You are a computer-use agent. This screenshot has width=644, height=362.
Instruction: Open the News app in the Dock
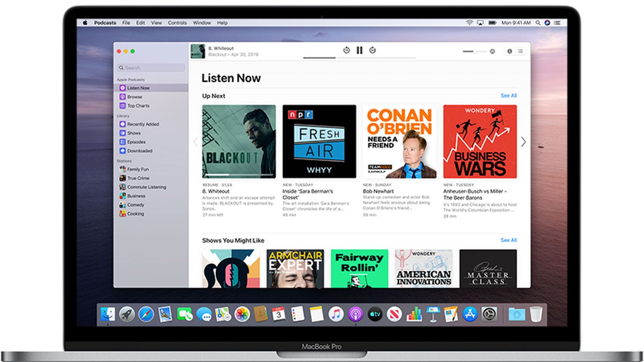(394, 314)
